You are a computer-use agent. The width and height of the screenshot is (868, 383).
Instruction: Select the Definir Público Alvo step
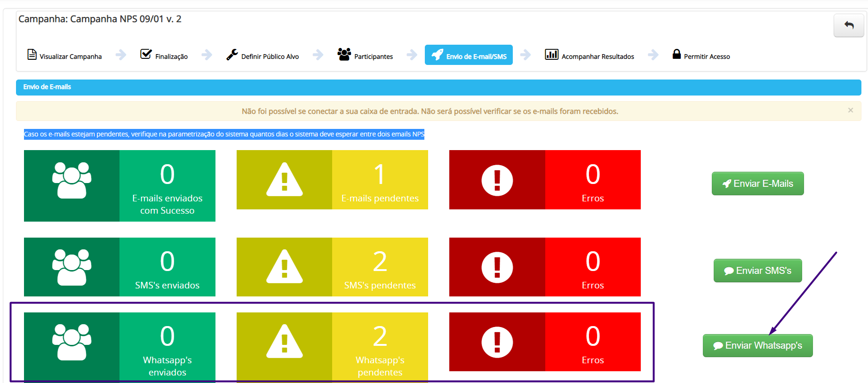(x=263, y=55)
